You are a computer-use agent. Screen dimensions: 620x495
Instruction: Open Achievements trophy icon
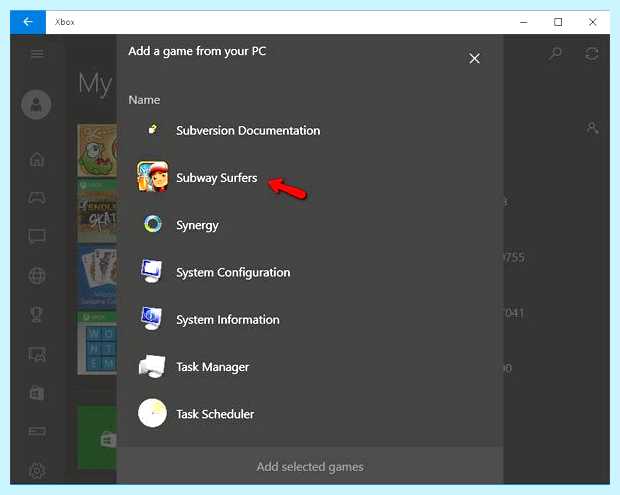pos(37,315)
